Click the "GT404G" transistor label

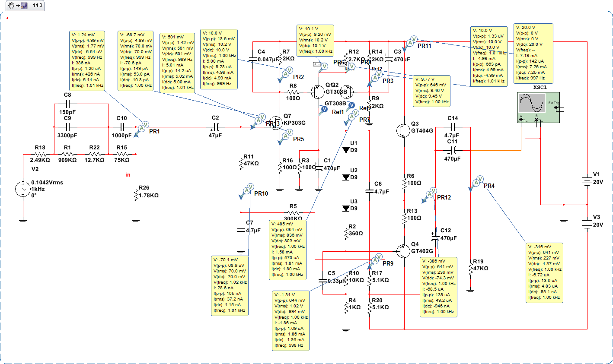click(422, 131)
